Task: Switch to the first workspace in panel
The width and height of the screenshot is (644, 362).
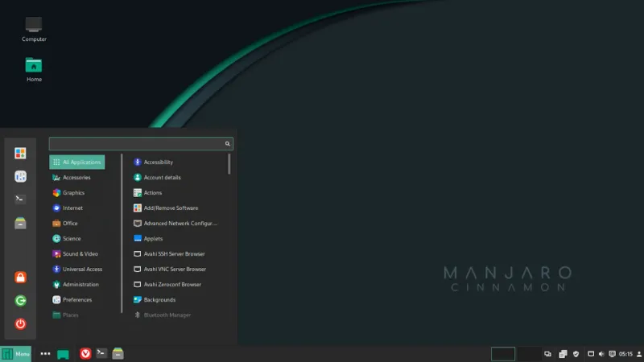Action: click(x=502, y=354)
